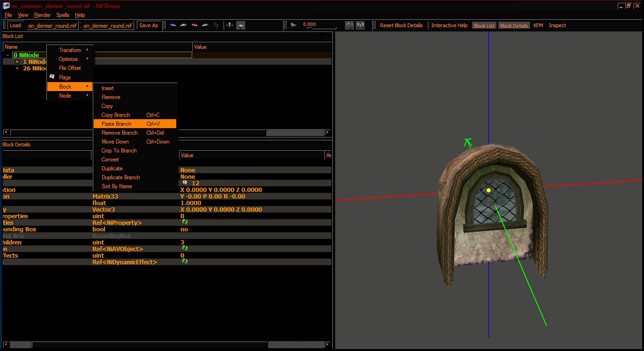This screenshot has height=351, width=644.
Task: Choose Crop To Branch entry
Action: click(135, 151)
